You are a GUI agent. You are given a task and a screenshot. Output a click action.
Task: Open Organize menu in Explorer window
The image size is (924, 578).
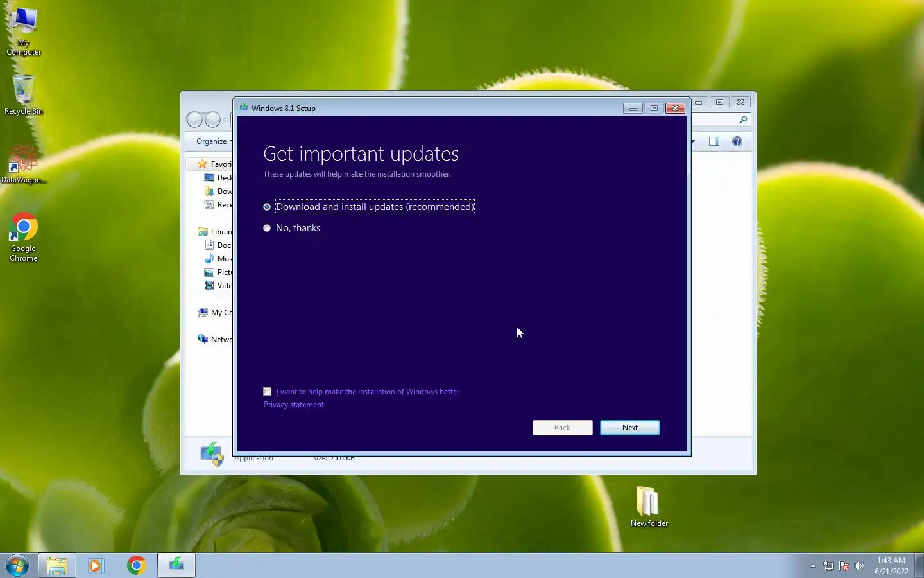coord(214,141)
